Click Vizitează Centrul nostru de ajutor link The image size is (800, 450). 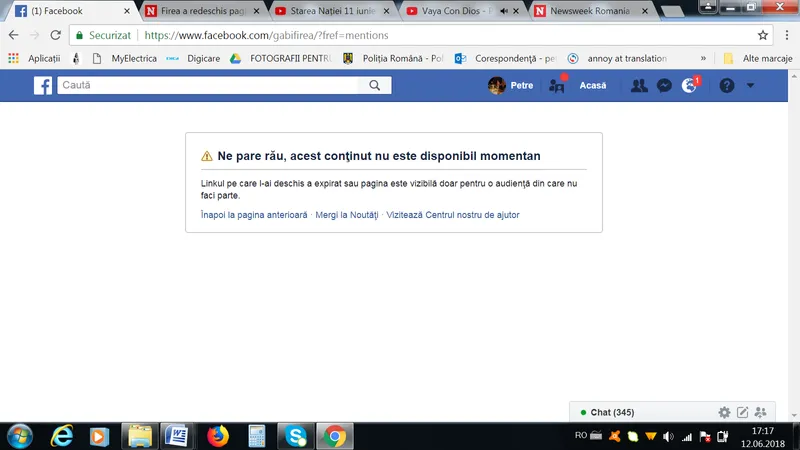click(x=453, y=215)
